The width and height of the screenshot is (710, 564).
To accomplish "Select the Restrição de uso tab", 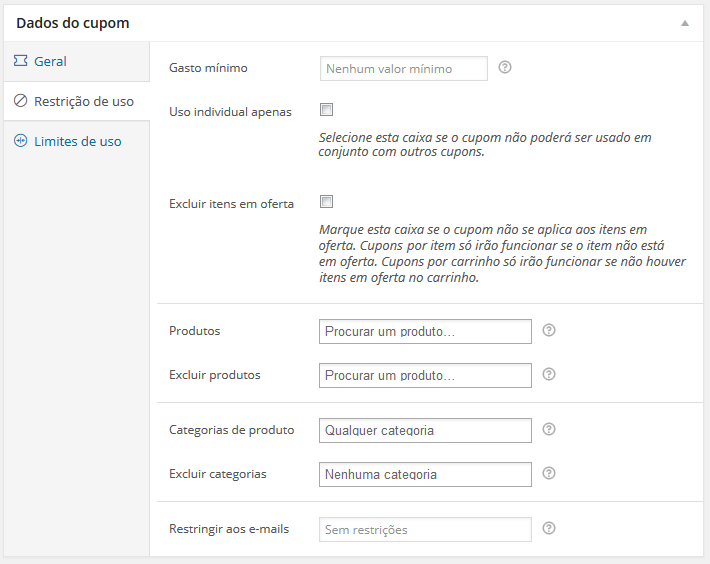I will click(83, 101).
